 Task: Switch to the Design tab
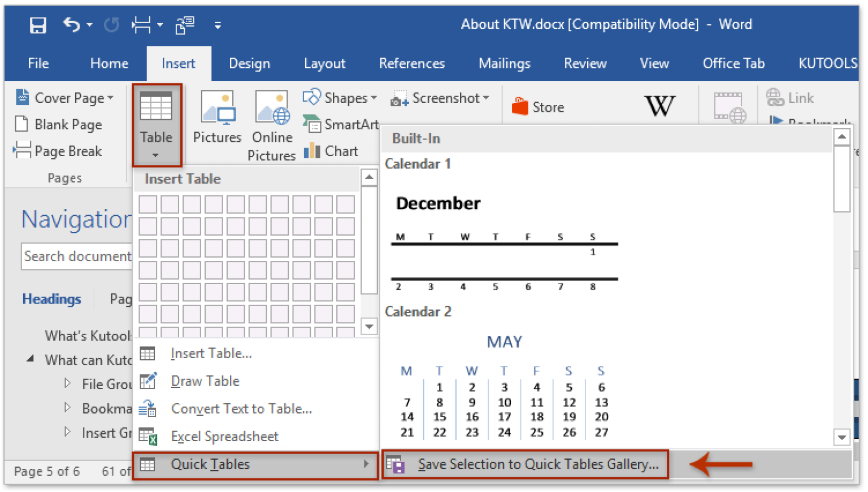point(249,63)
